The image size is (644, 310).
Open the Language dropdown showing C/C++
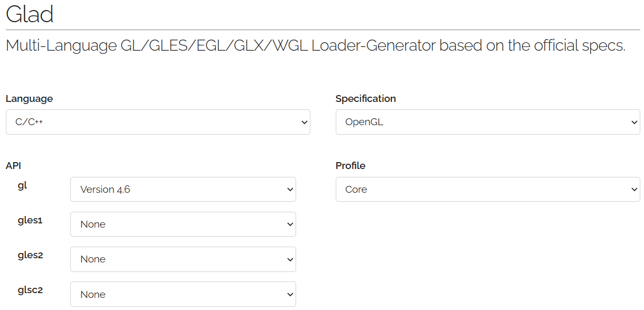coord(158,122)
